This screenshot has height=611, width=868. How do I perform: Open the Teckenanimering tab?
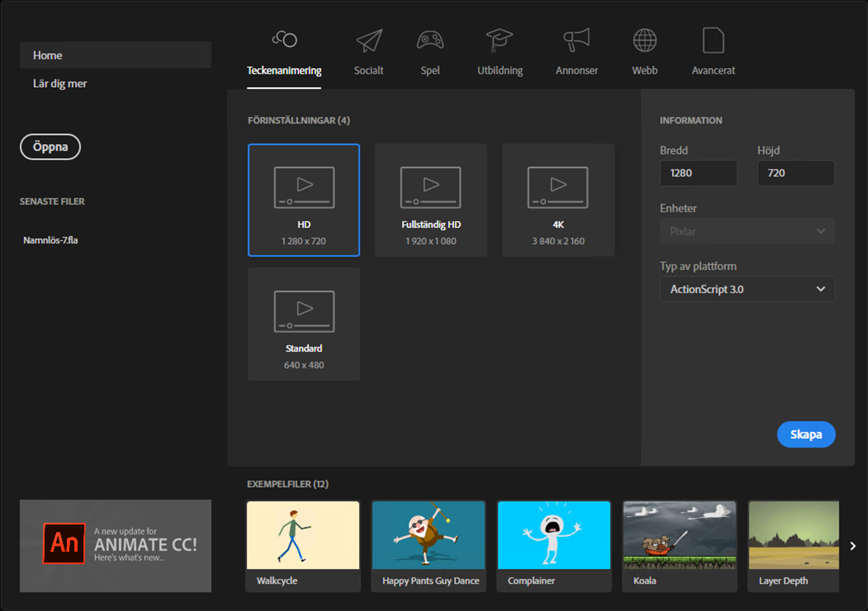284,71
